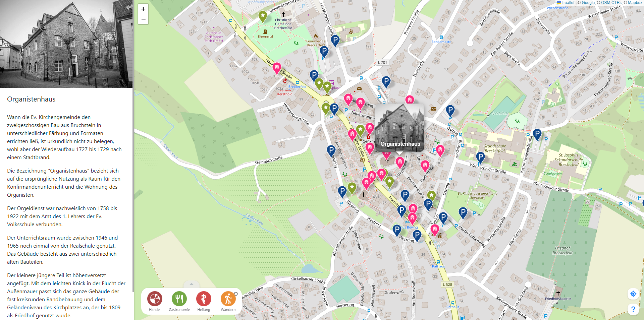Click the Organistenhaus heading in sidebar
Viewport: 644px width, 320px height.
(31, 99)
